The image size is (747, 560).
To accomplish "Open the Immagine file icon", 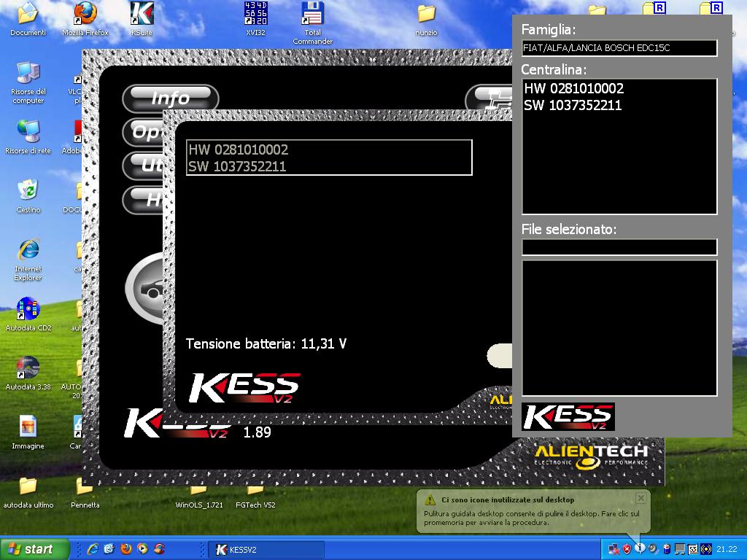I will coord(28,432).
